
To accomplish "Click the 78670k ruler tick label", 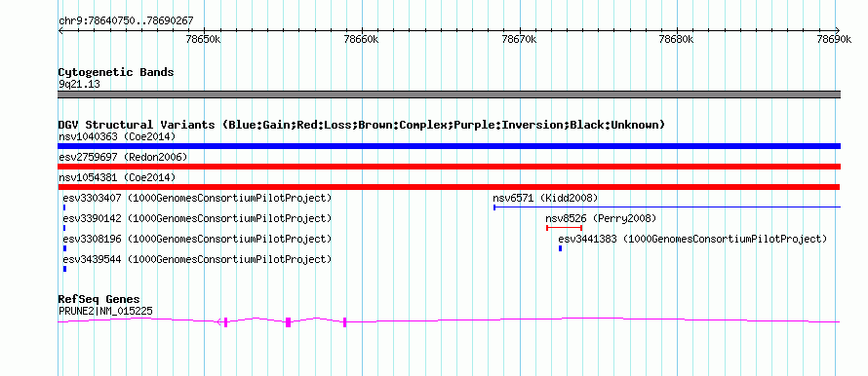I will pos(519,40).
